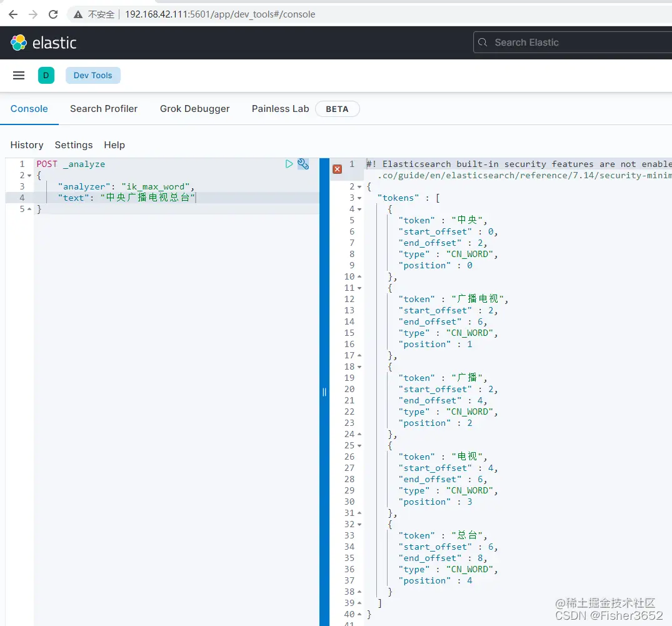The image size is (672, 626).
Task: Collapse token object fold at line 25
Action: click(359, 446)
